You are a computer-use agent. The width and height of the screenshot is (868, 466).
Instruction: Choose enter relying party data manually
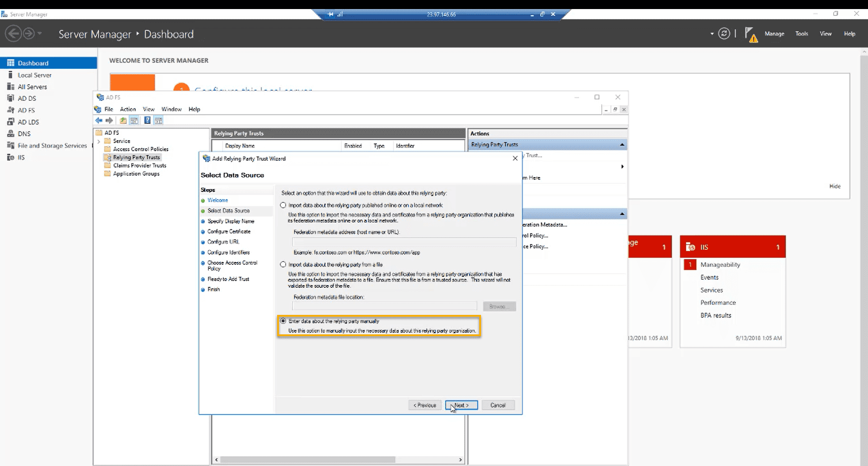point(283,321)
